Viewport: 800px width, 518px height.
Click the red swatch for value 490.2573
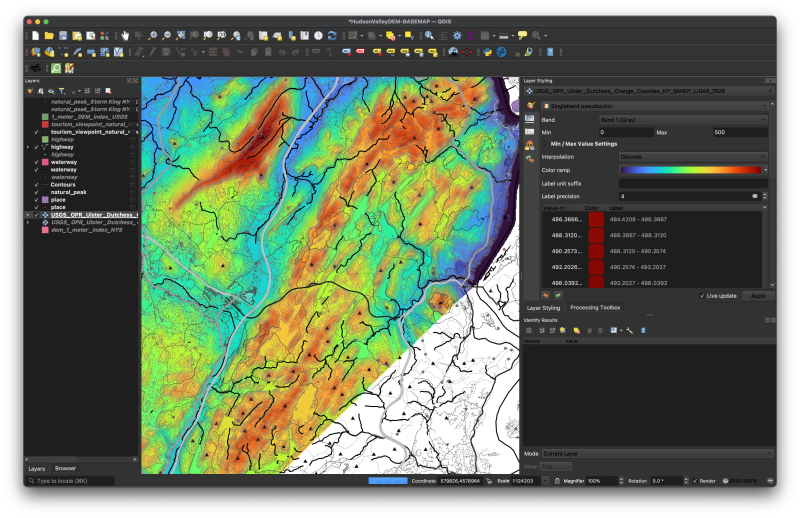coord(596,251)
